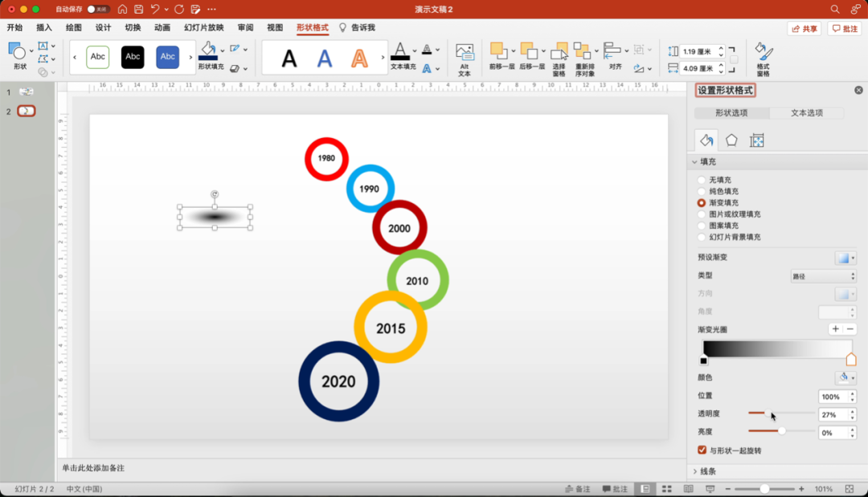Click the text box insert icon

[43, 46]
